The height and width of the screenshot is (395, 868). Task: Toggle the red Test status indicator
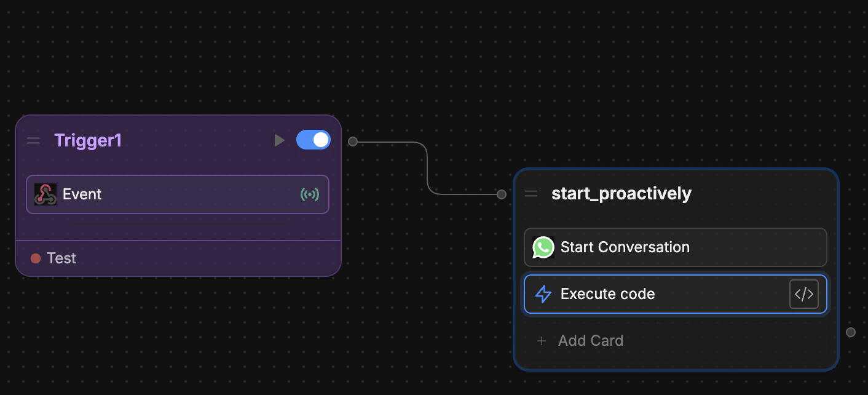[x=35, y=258]
